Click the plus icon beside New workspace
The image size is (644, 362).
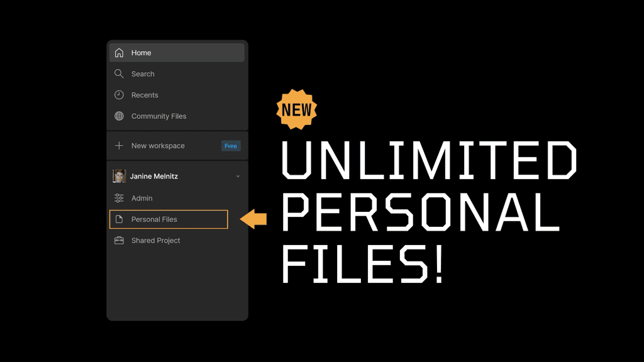(119, 145)
